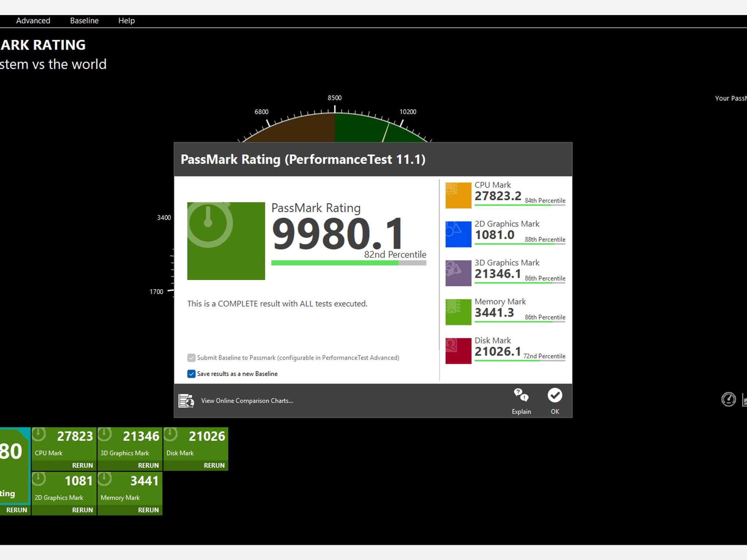Click the online comparison charts icon
Image resolution: width=747 pixels, height=560 pixels.
point(186,401)
